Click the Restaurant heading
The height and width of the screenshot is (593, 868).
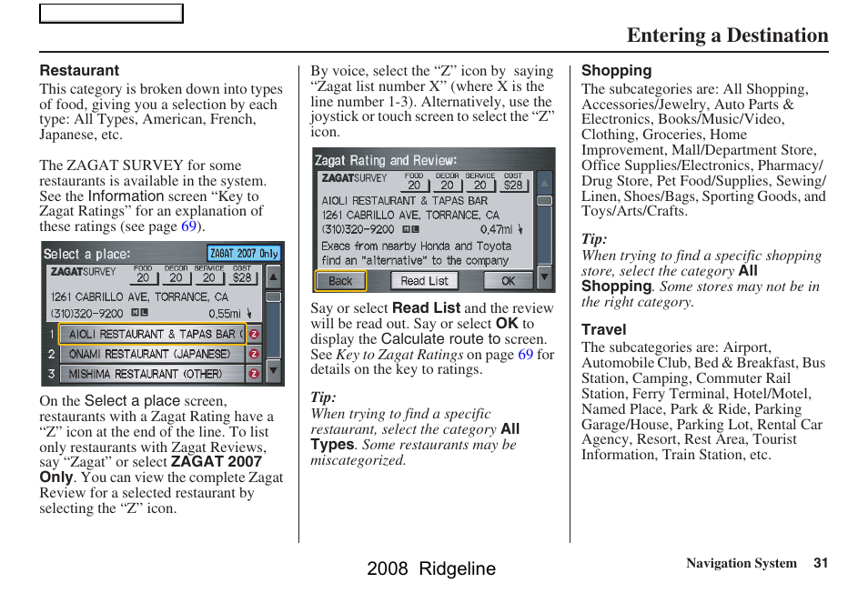coord(79,71)
